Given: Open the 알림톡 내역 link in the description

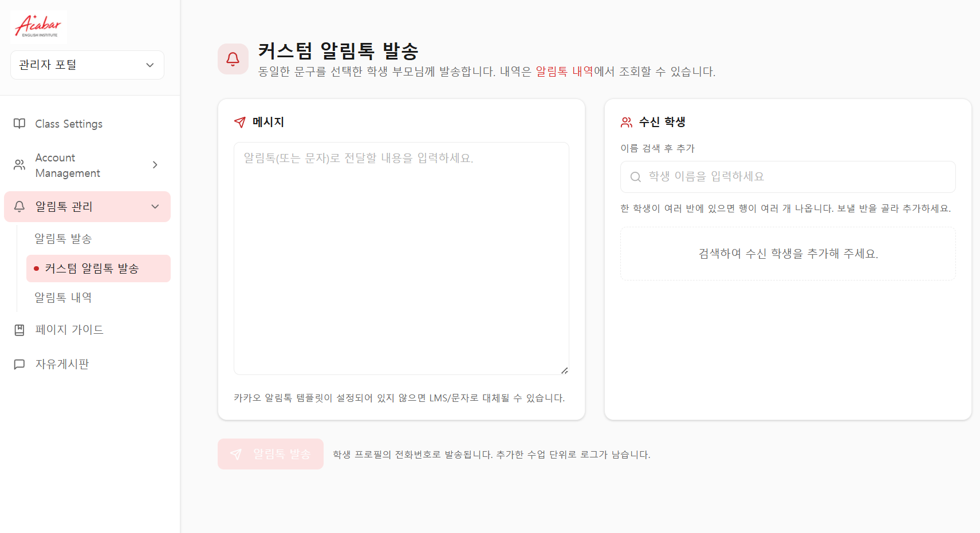Looking at the screenshot, I should 564,72.
